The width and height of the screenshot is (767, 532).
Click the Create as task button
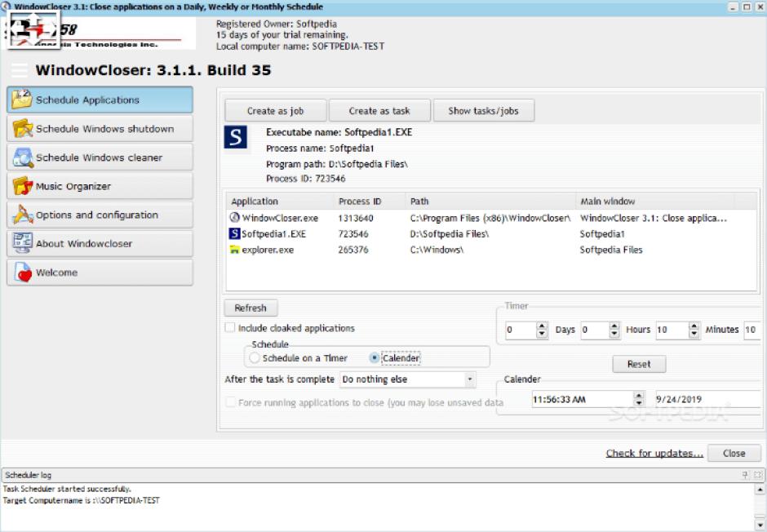[379, 111]
